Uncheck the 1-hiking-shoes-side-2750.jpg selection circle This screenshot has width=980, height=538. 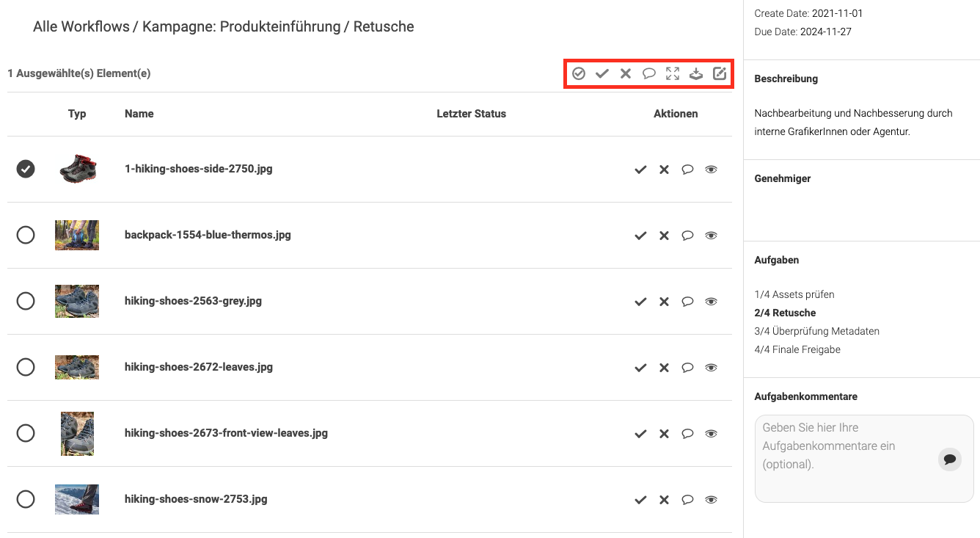coord(26,169)
